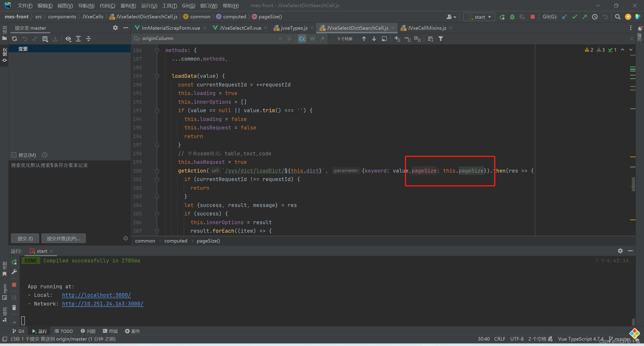Click components in breadcrumb path
The height and width of the screenshot is (346, 644).
pyautogui.click(x=62, y=17)
